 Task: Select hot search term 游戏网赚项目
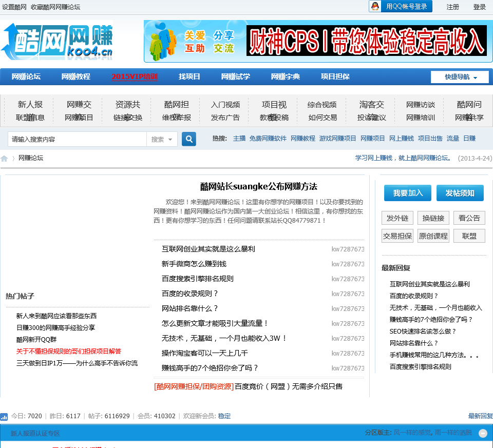tap(338, 139)
